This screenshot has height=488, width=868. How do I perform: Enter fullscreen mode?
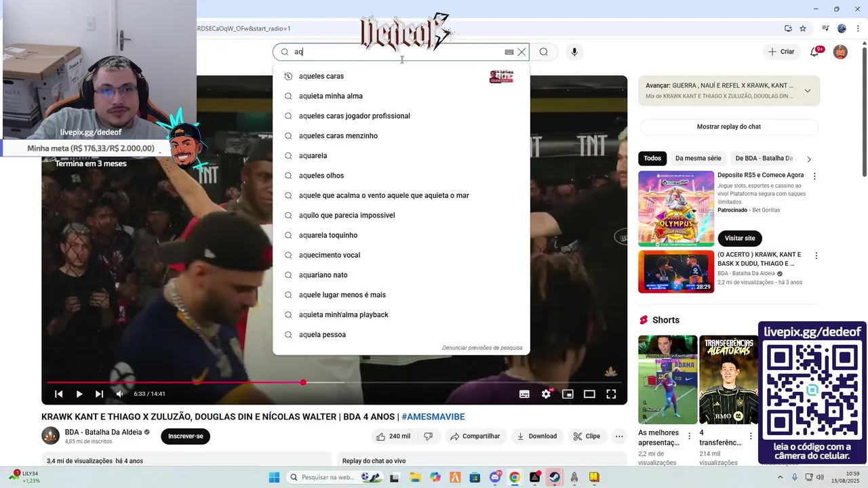click(x=611, y=394)
